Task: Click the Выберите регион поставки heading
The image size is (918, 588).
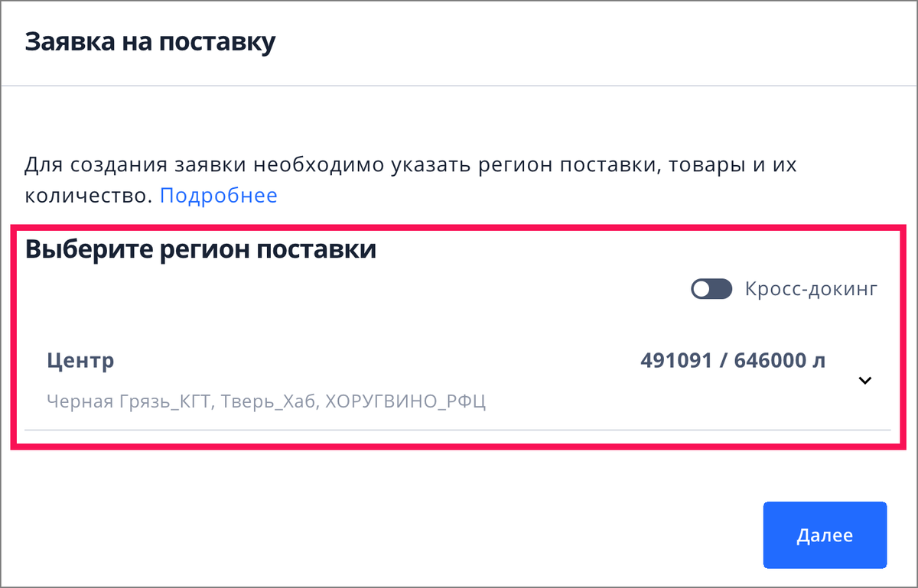Action: click(x=201, y=249)
